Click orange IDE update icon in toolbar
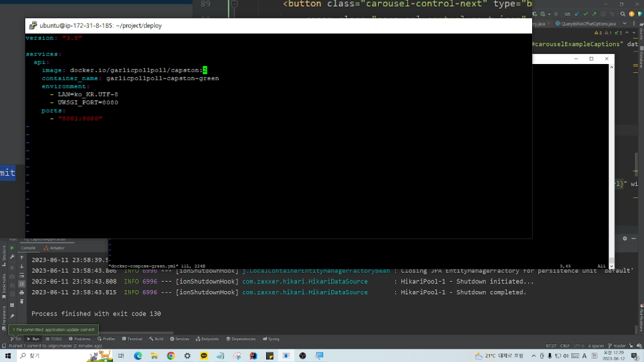Image resolution: width=644 pixels, height=362 pixels. (632, 14)
